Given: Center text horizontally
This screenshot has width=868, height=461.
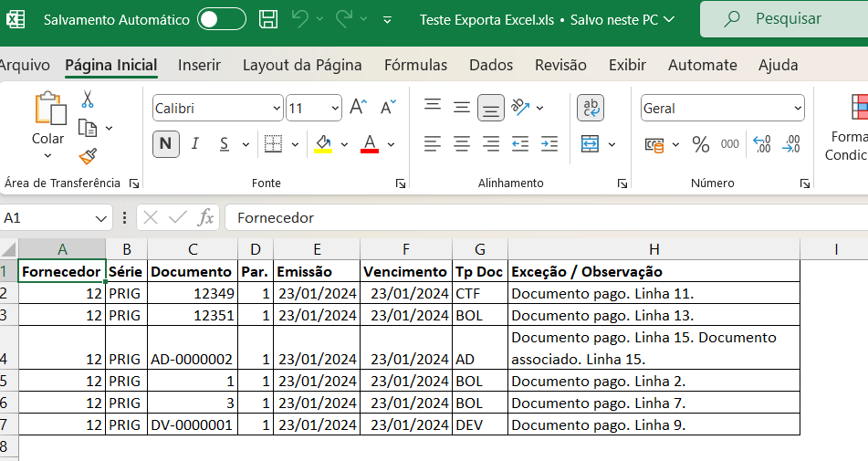Looking at the screenshot, I should pos(462,144).
